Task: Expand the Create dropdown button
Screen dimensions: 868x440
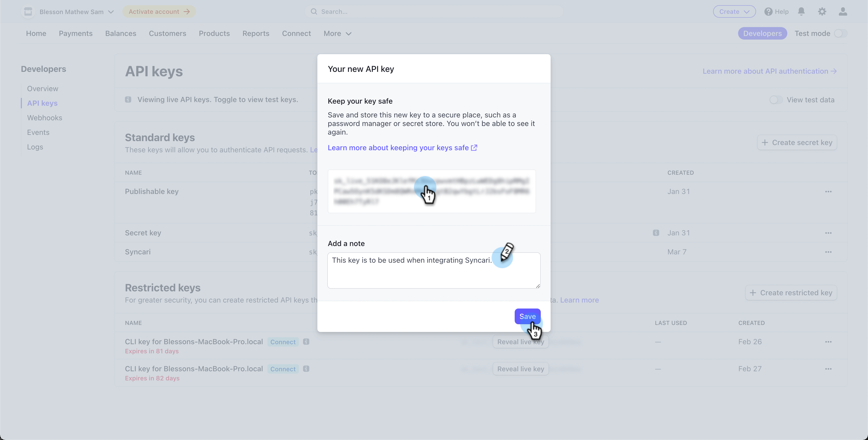Action: click(734, 11)
